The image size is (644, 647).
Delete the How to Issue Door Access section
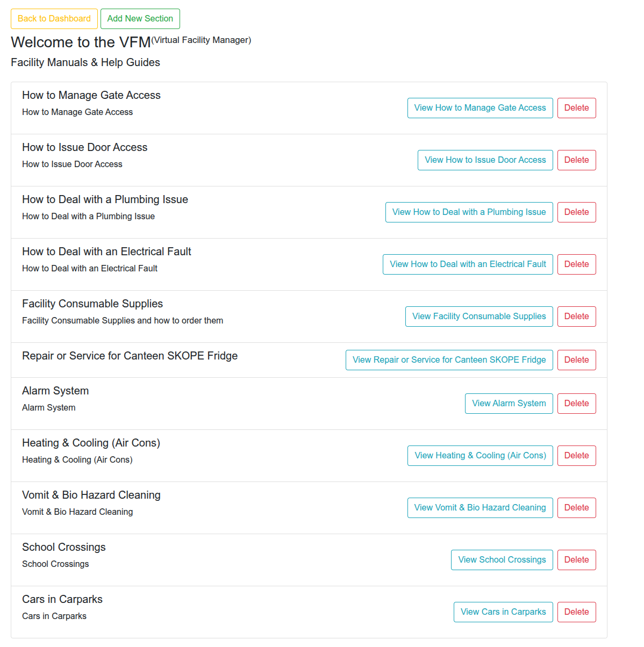click(577, 160)
